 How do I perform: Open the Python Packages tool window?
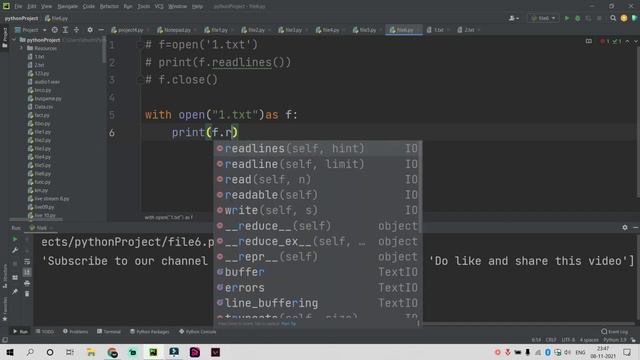[x=149, y=331]
